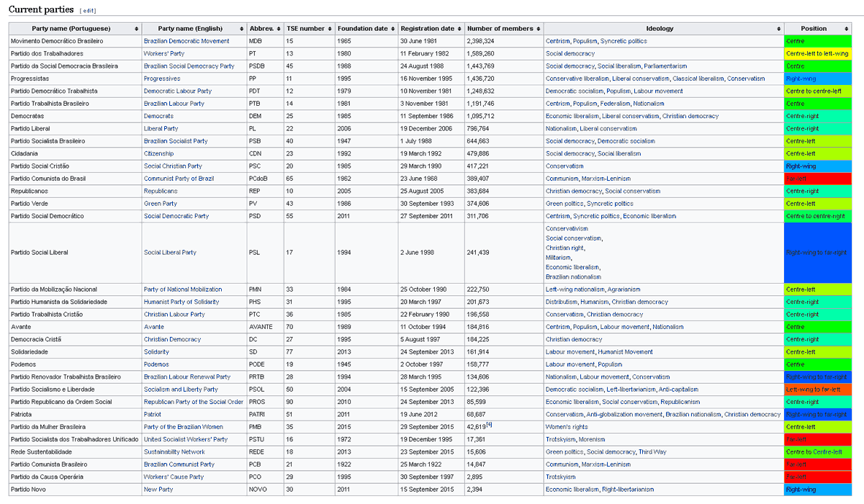
Task: Sort table by Foundation date arrow
Action: pyautogui.click(x=393, y=29)
